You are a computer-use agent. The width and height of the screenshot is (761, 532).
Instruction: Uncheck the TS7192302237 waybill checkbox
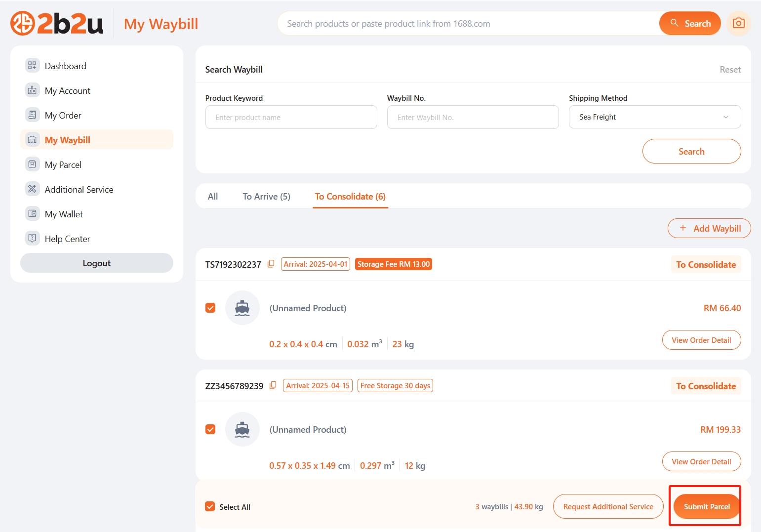tap(210, 308)
